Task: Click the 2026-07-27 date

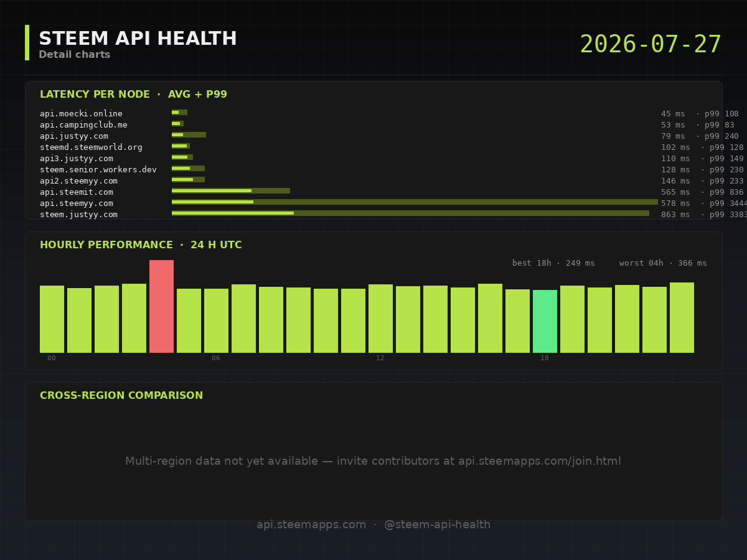Action: pyautogui.click(x=651, y=45)
